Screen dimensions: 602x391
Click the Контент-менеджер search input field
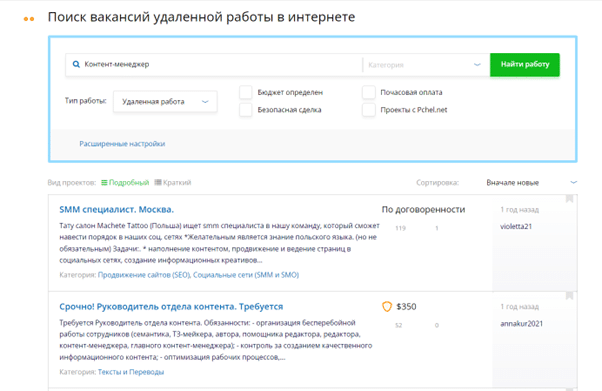tap(213, 65)
